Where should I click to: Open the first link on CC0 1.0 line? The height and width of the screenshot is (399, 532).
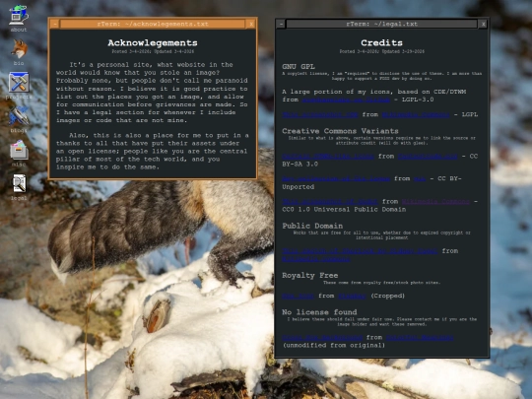(330, 202)
